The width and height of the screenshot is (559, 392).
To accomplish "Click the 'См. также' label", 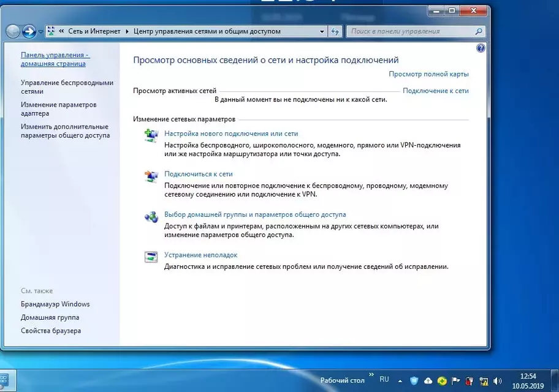I will pos(37,291).
